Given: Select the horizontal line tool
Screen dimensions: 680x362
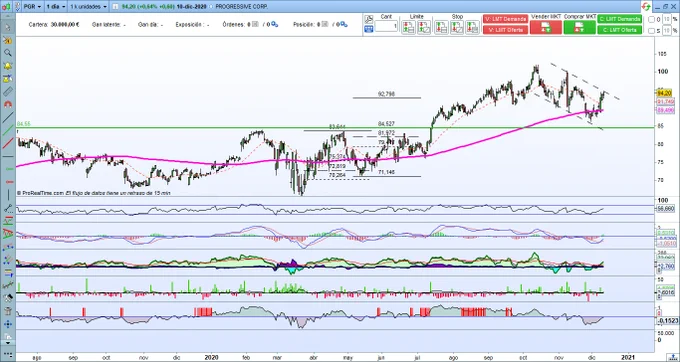Looking at the screenshot, I should click(7, 156).
